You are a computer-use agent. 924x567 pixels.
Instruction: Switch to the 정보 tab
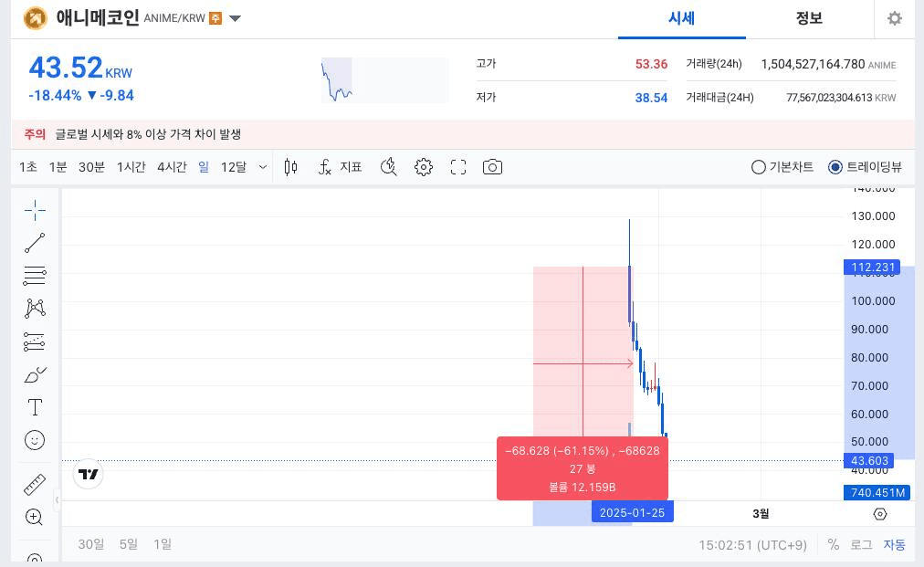809,19
